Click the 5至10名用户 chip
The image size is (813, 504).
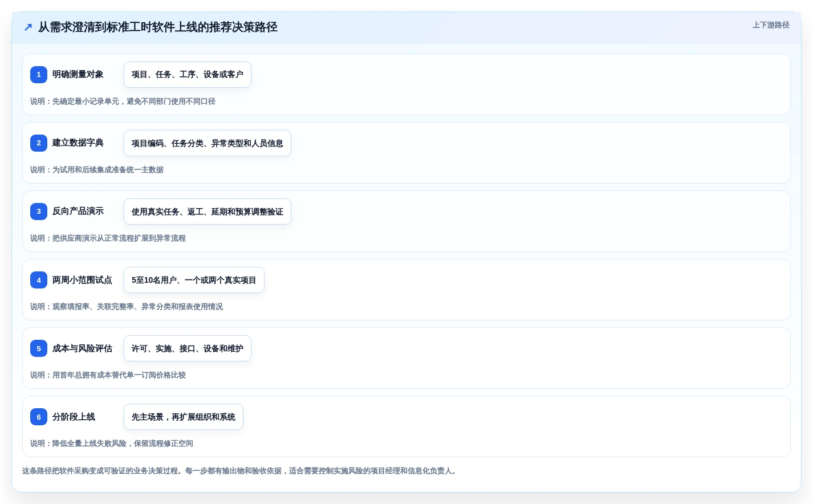click(194, 280)
